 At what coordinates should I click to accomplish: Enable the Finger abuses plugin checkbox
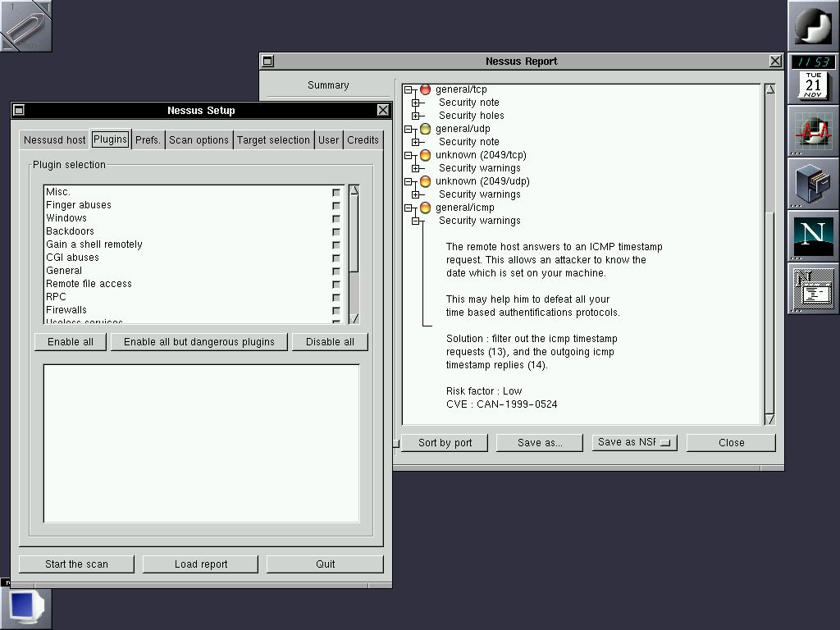(x=336, y=206)
